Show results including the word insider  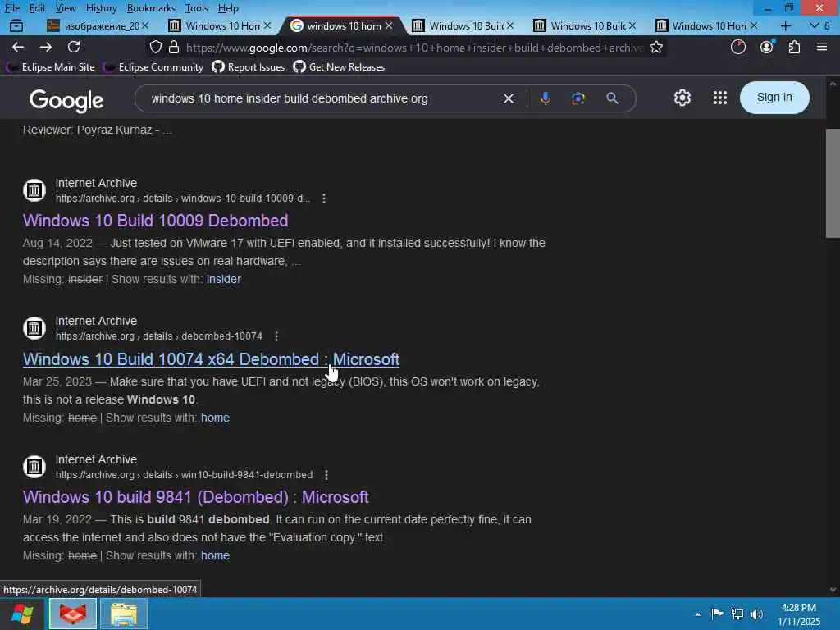pyautogui.click(x=224, y=279)
